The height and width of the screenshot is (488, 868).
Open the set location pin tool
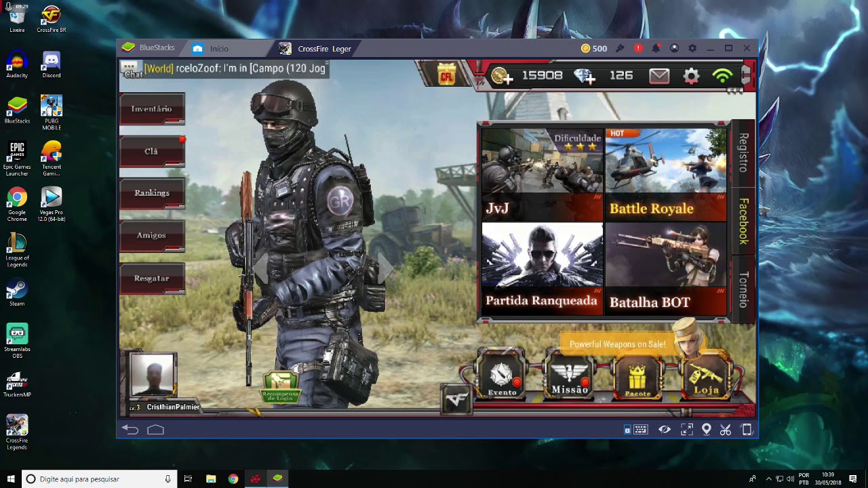point(707,429)
